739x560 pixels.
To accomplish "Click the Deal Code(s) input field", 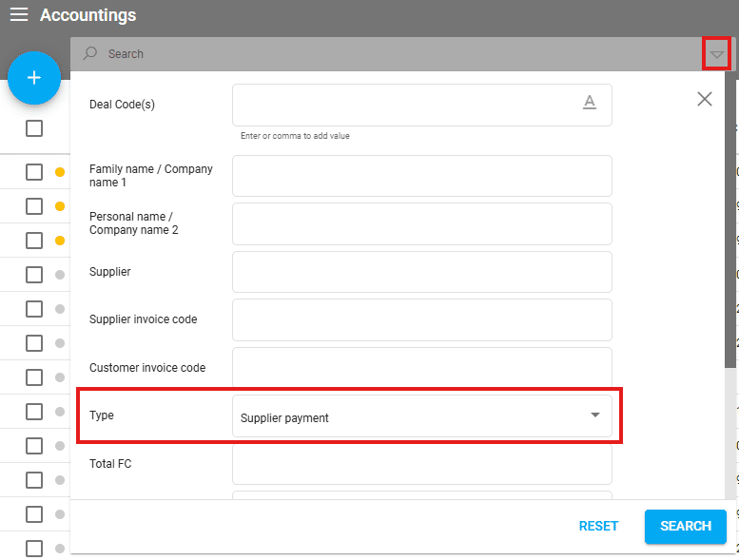I will point(404,105).
